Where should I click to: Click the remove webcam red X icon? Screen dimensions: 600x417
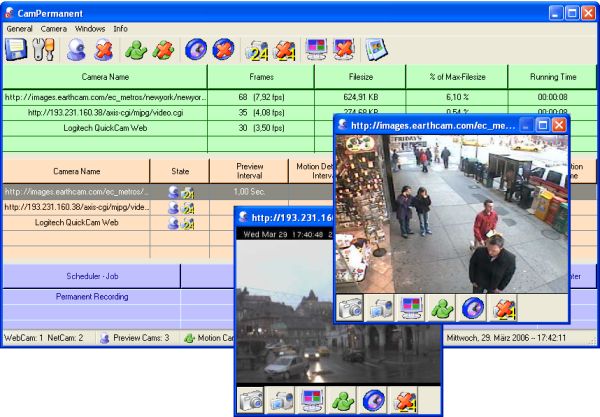pyautogui.click(x=103, y=50)
